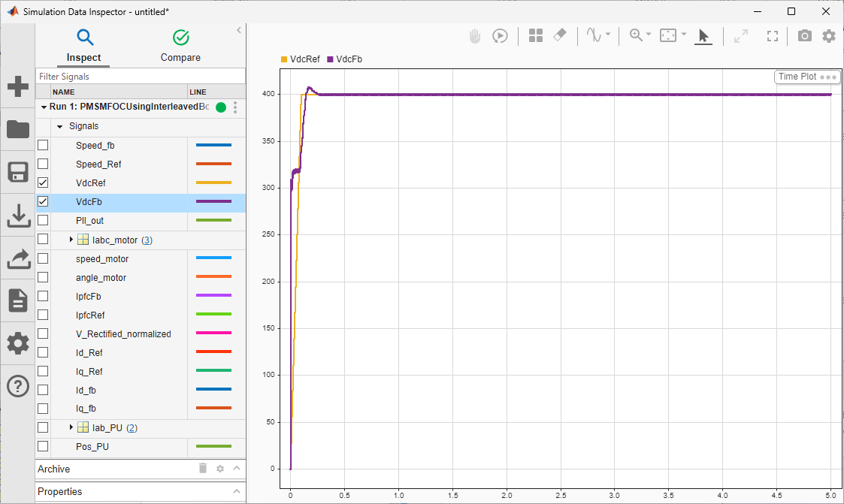Enable the Speed_fb signal checkbox

coord(43,145)
